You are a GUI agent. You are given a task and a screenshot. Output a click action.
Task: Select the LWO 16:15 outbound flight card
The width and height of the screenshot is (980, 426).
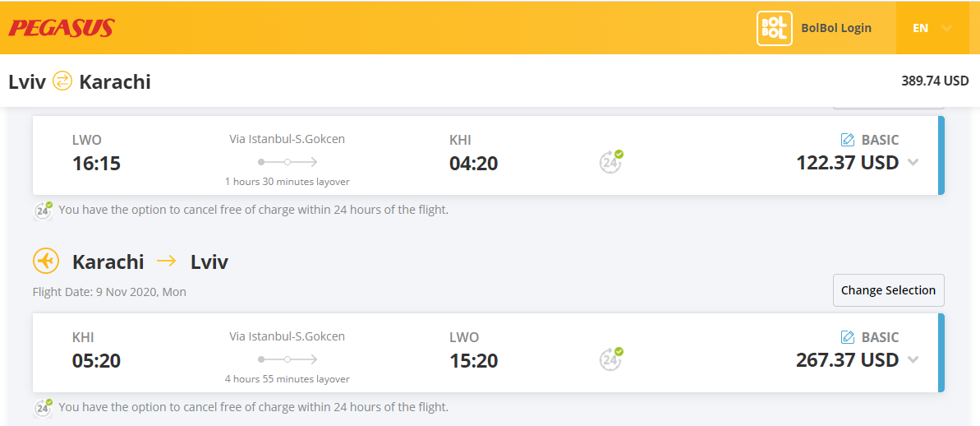point(488,155)
